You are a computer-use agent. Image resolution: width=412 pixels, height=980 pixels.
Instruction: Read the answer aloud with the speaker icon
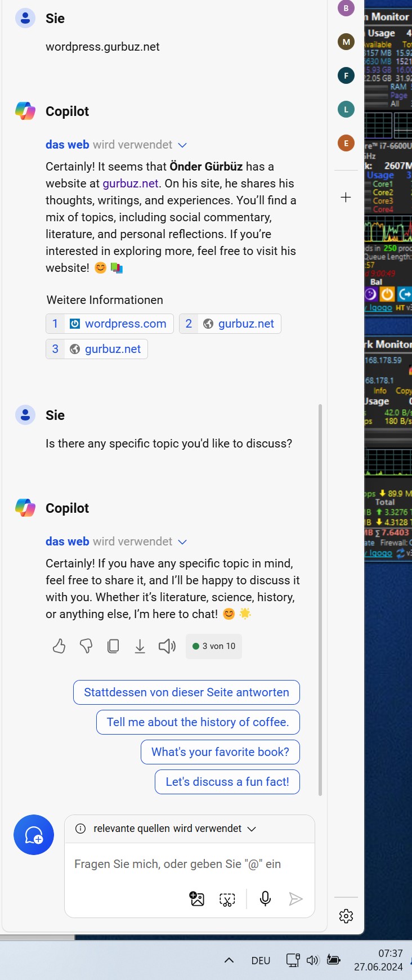pos(167,646)
